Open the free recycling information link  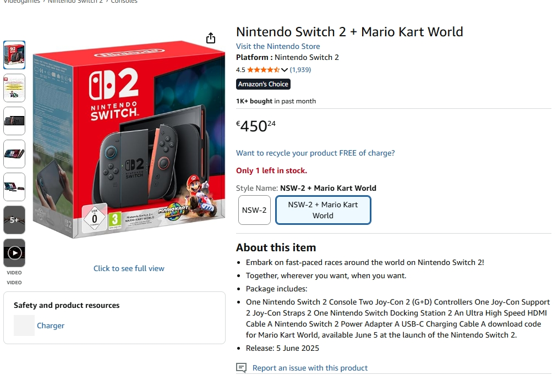[315, 153]
